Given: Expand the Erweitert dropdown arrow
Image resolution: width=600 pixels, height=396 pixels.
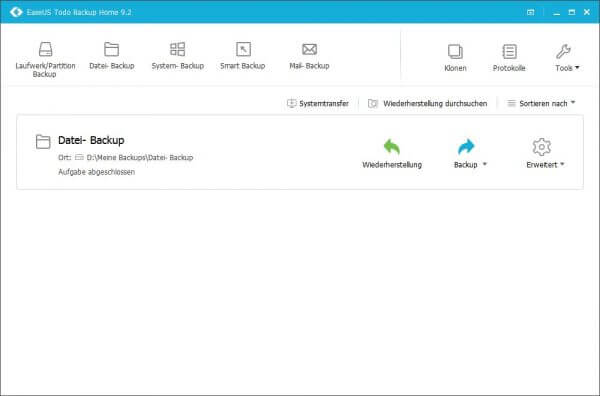Looking at the screenshot, I should point(562,164).
